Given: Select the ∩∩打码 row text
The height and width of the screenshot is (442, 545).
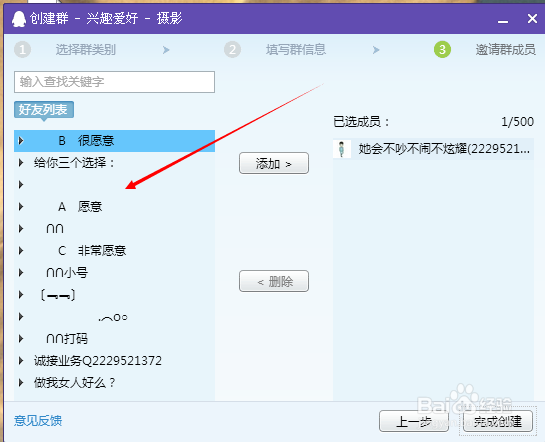Looking at the screenshot, I should [x=67, y=339].
